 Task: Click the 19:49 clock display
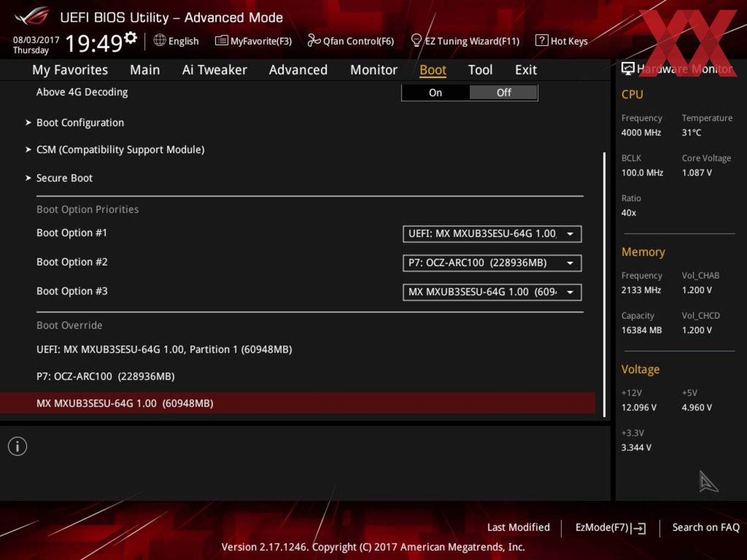tap(93, 43)
